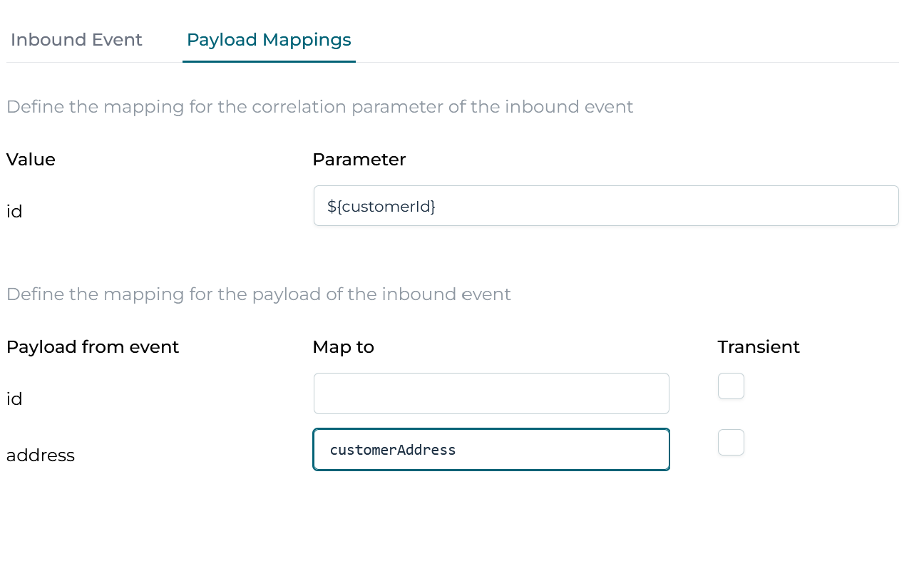Viewport: 924px width, 561px height.
Task: Select the id label under Value
Action: coord(14,212)
